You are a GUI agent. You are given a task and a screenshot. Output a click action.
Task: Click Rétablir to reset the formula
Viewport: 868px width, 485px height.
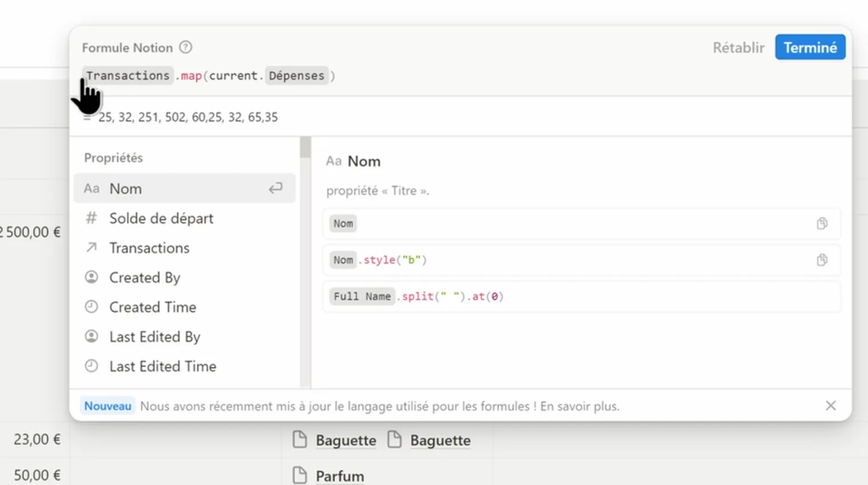click(x=738, y=47)
